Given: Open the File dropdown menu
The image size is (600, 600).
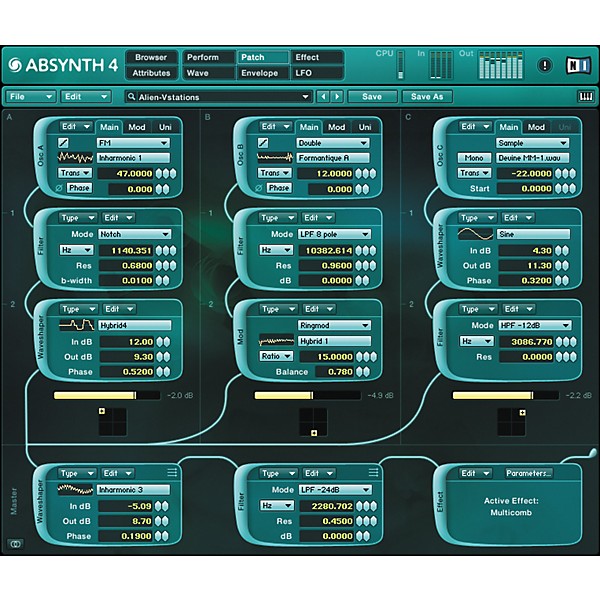Looking at the screenshot, I should click(31, 96).
